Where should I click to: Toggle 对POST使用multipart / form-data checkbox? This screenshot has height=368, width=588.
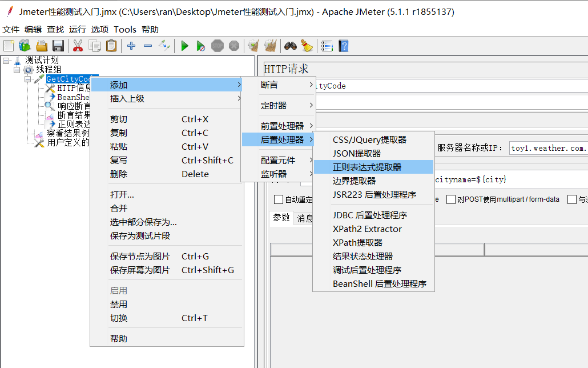click(x=451, y=199)
